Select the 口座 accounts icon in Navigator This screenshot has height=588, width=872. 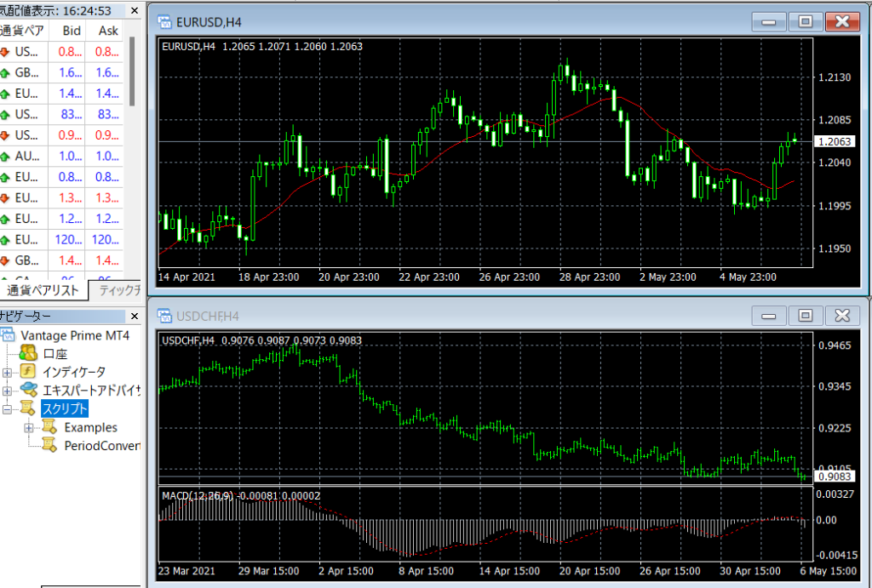27,353
